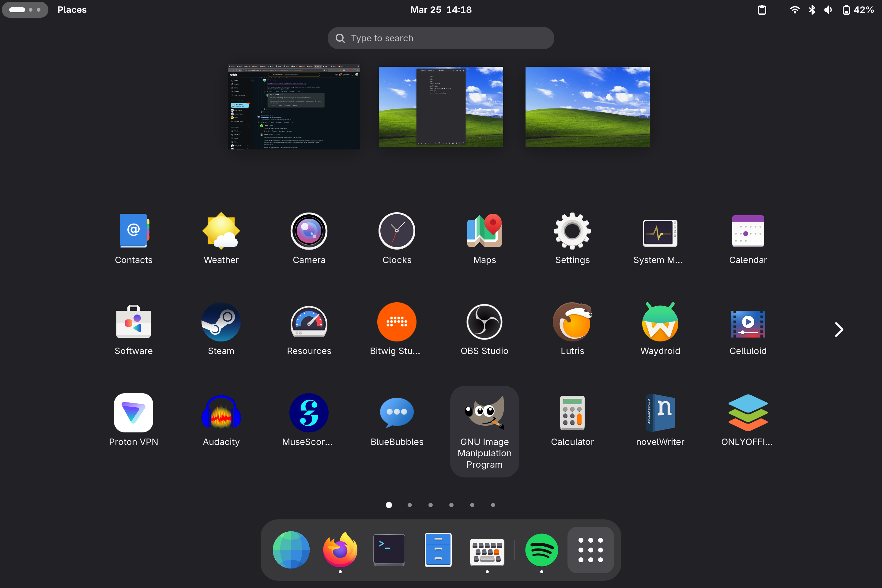
Task: Click the Type to search field
Action: (x=441, y=38)
